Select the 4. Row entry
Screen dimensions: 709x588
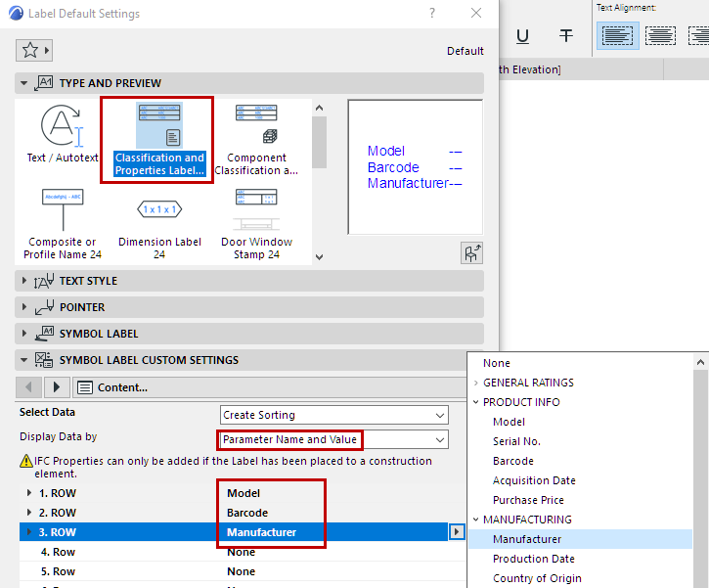pos(243,552)
